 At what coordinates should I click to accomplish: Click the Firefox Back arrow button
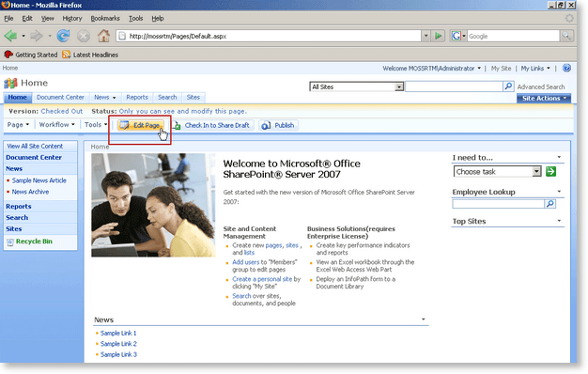(x=11, y=36)
